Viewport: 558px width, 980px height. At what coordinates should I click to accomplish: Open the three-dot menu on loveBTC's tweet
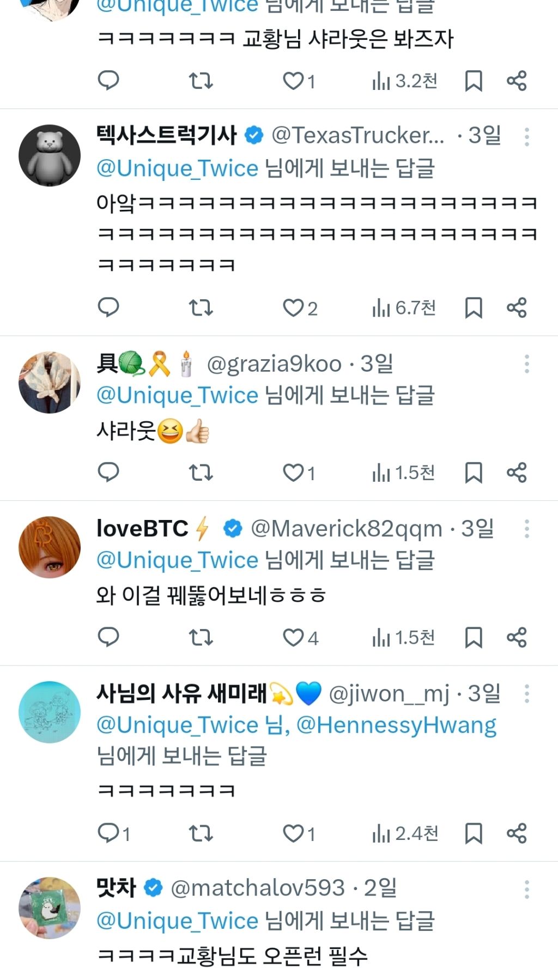pyautogui.click(x=526, y=529)
